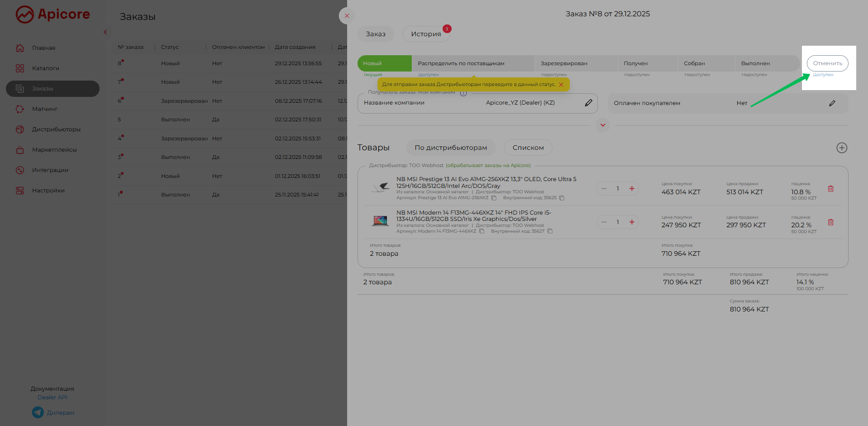Open info icon beside order recipient label
868x426 pixels.
tap(463, 93)
